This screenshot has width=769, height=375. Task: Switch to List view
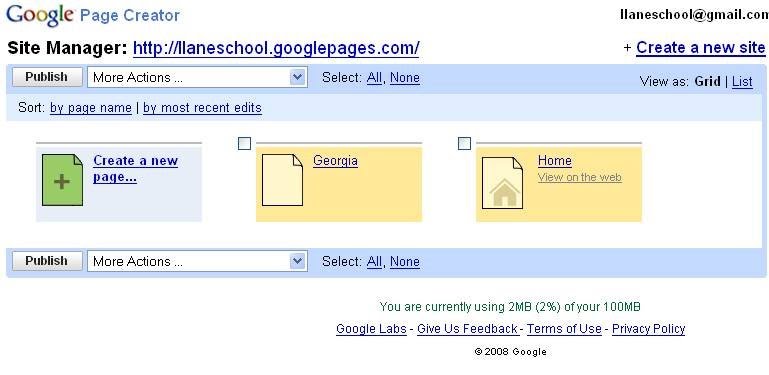coord(742,81)
